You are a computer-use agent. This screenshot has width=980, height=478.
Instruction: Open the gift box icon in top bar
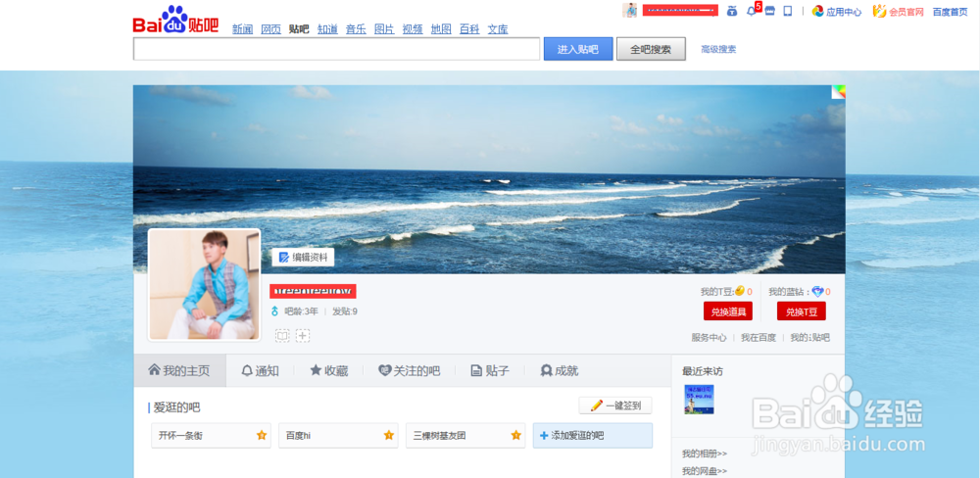732,11
